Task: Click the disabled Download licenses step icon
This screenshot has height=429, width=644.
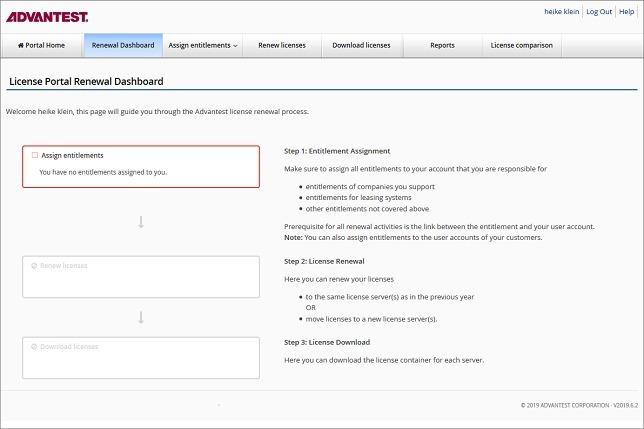Action: tap(35, 346)
